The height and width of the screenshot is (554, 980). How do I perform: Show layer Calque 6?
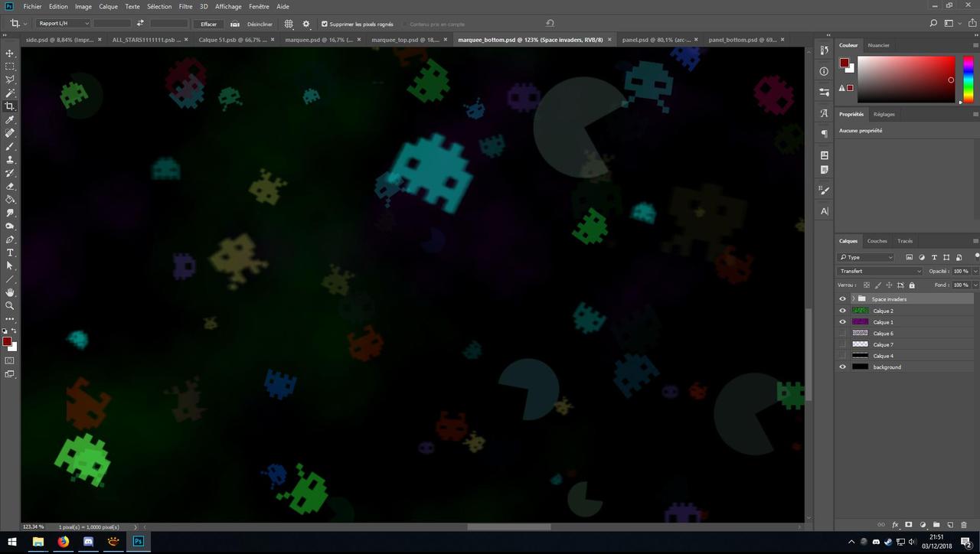[x=843, y=333]
